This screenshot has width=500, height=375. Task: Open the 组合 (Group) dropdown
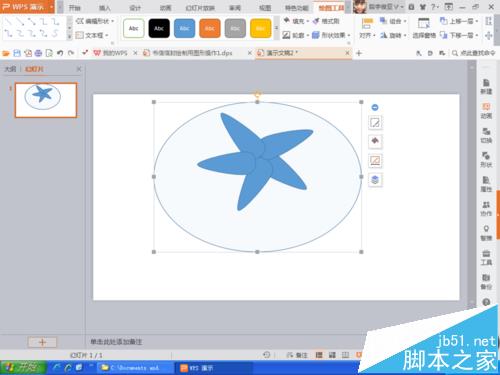point(393,21)
